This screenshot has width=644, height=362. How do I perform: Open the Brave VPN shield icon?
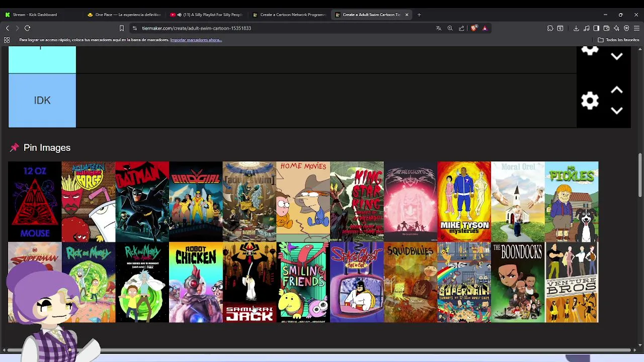tap(626, 28)
